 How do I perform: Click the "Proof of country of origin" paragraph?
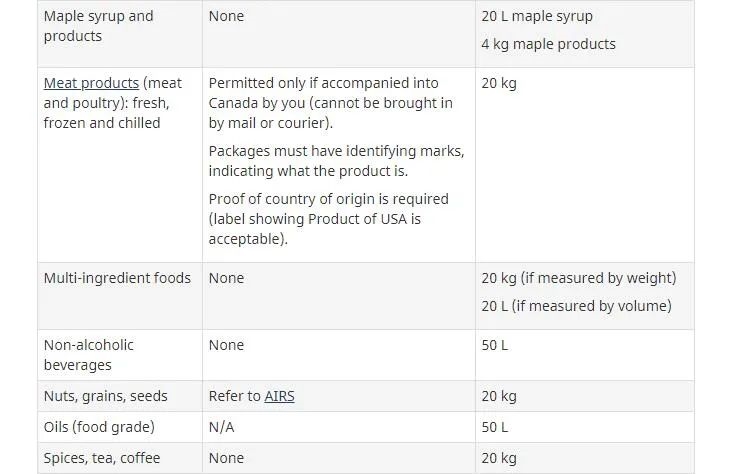pyautogui.click(x=328, y=219)
